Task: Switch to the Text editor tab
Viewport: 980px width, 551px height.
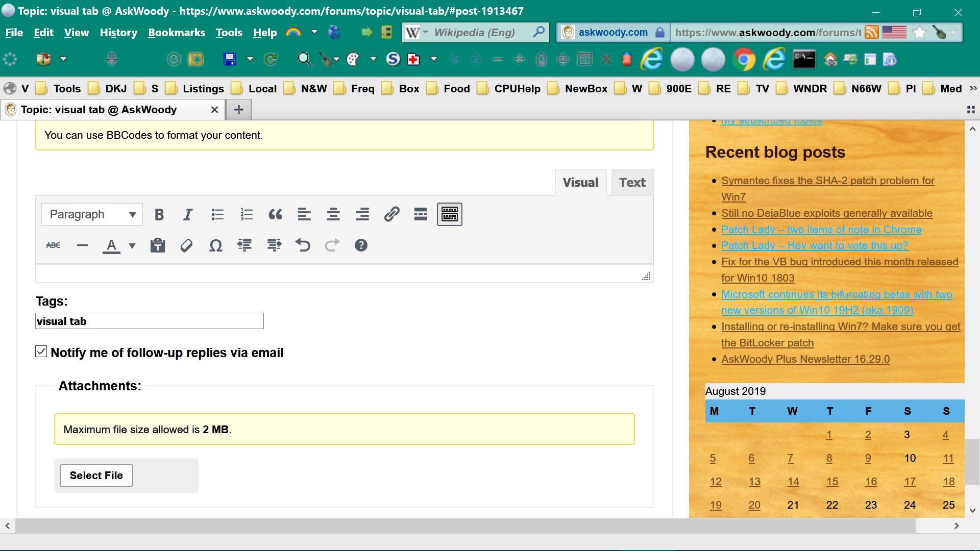Action: point(632,183)
